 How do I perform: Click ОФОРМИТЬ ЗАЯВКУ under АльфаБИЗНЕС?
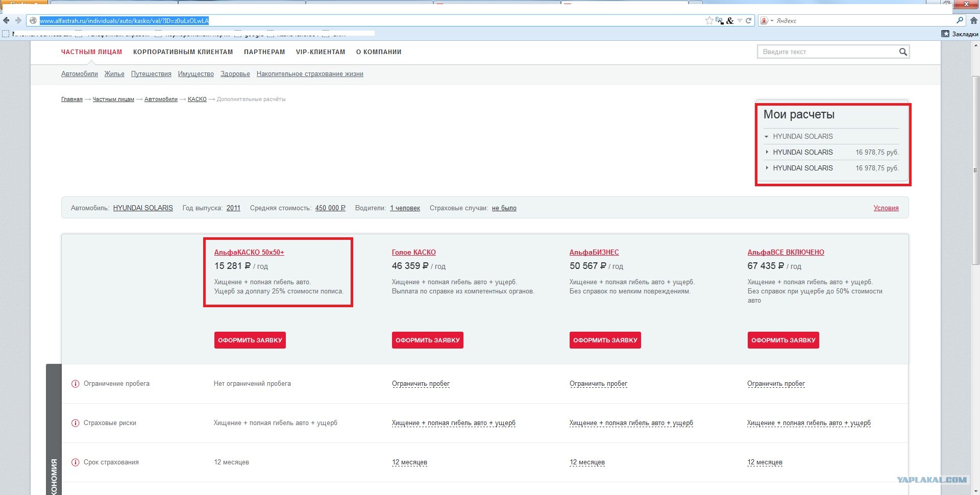point(605,340)
